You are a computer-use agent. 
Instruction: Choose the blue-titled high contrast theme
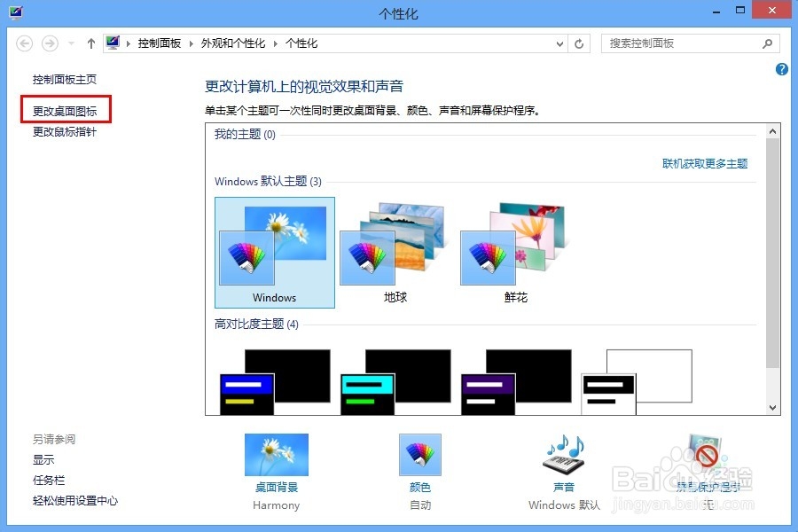[x=275, y=382]
